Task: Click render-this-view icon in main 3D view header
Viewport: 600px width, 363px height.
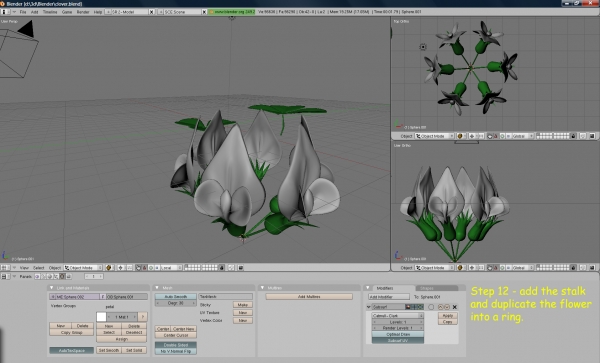Action: coord(241,268)
